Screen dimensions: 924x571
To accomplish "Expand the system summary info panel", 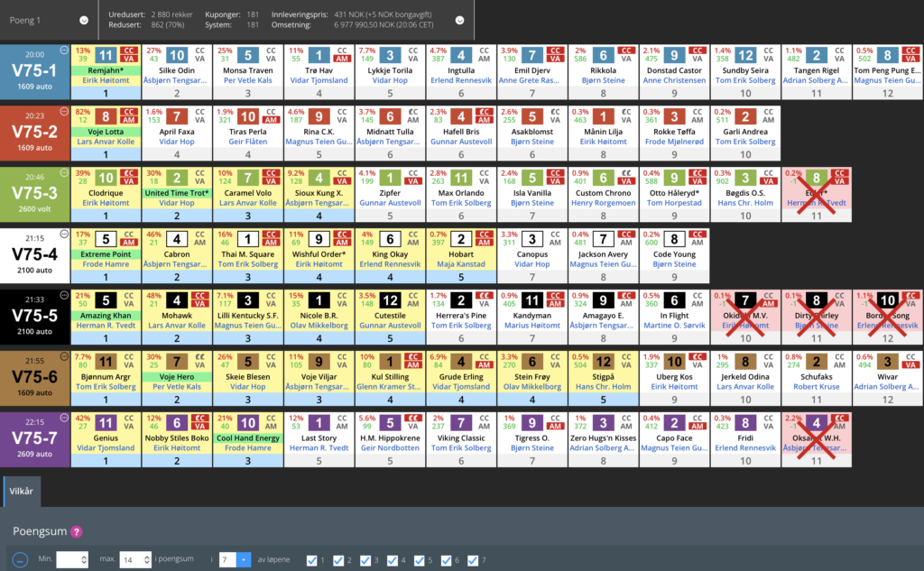I will 460,20.
